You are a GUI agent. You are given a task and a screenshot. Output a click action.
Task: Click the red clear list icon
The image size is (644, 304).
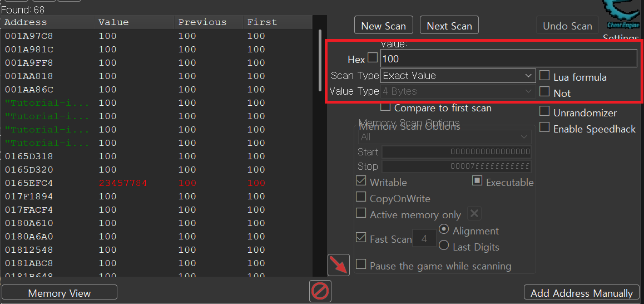click(x=320, y=291)
